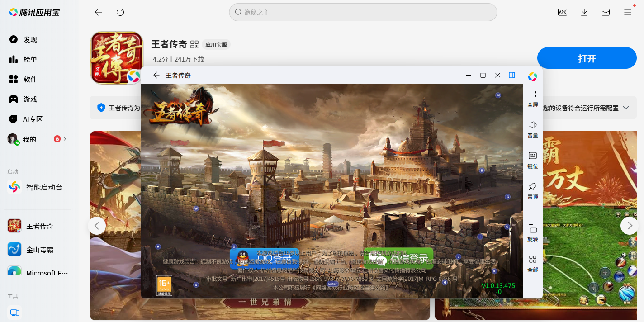
Task: Click the 241万下载 download count
Action: click(x=189, y=59)
